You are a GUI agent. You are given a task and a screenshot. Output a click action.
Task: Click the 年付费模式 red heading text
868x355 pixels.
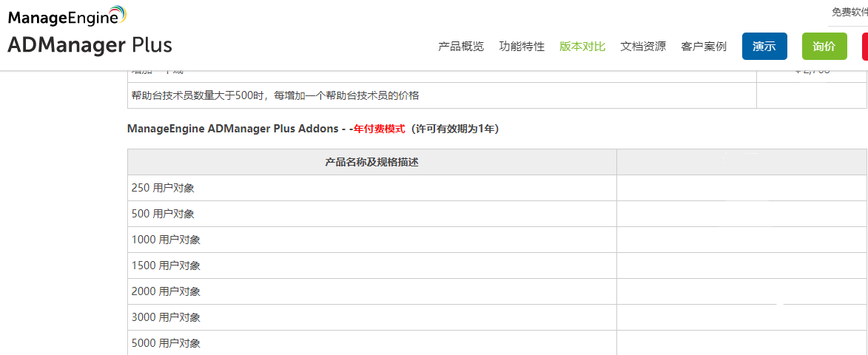click(379, 129)
